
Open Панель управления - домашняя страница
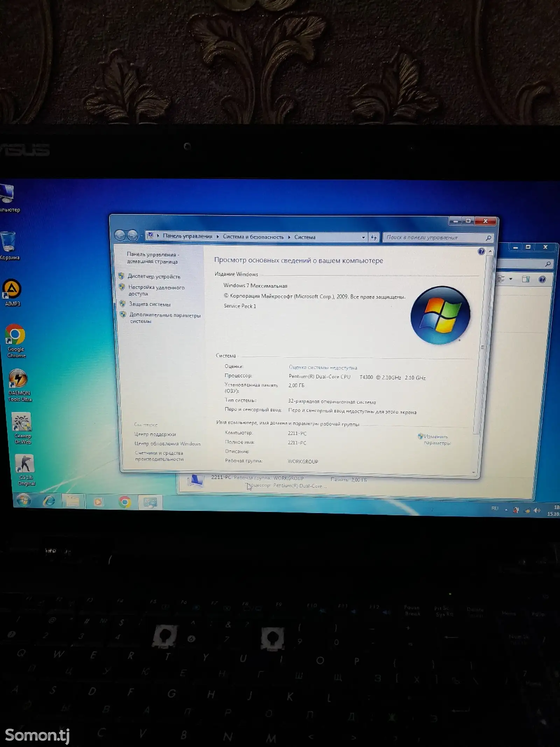[x=152, y=258]
